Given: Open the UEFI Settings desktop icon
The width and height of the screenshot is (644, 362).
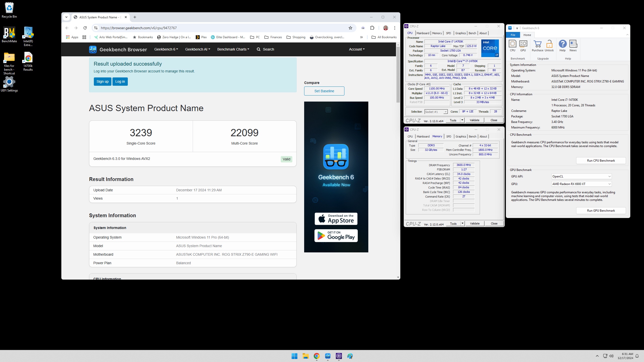Looking at the screenshot, I should pyautogui.click(x=9, y=84).
